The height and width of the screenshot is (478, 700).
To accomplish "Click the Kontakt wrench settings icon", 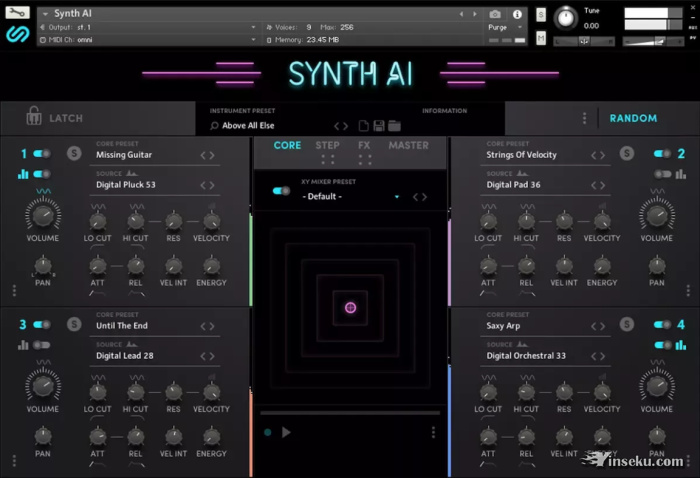I will point(16,13).
